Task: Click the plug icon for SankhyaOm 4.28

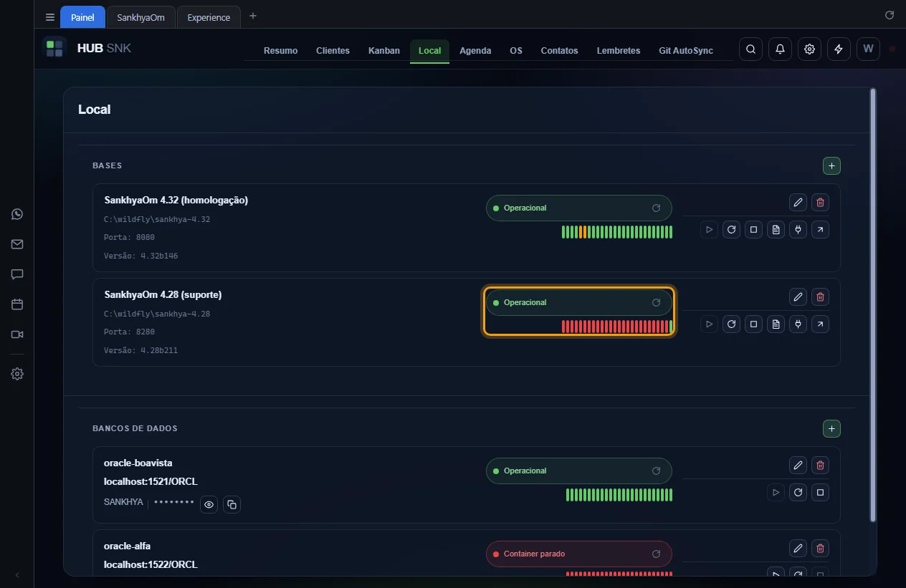Action: pos(798,324)
